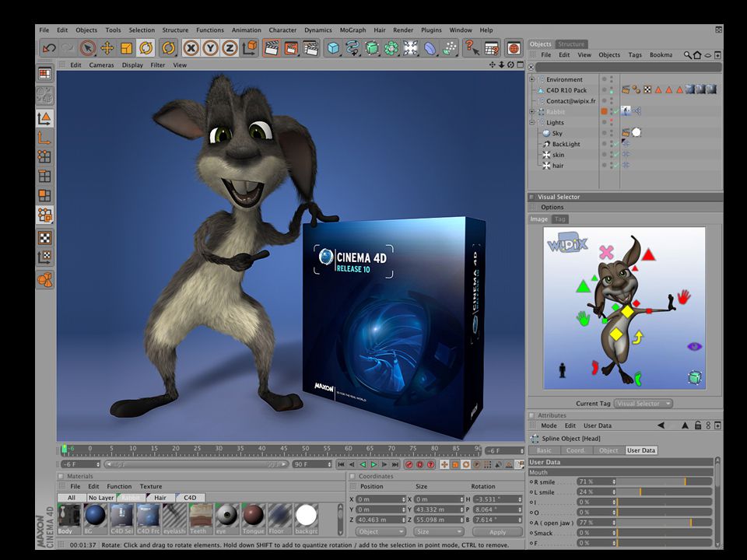Click the green flower array modeling icon
747x560 pixels.
point(391,48)
